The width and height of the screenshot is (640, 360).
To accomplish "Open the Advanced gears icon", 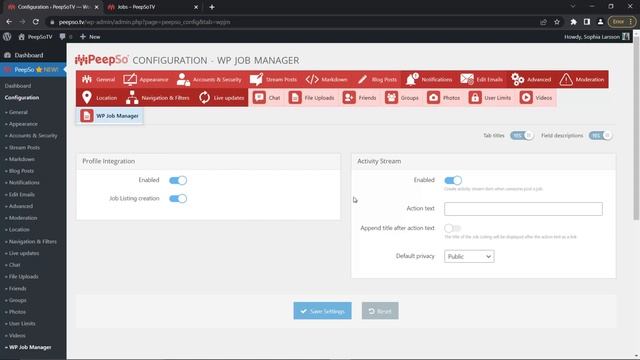I will coord(518,79).
